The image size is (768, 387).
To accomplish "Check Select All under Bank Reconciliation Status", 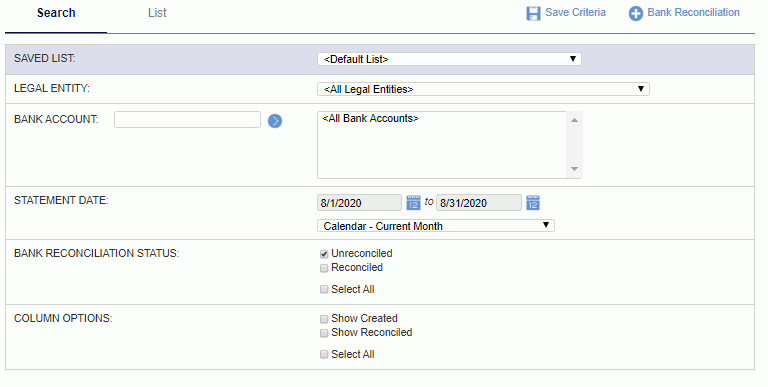I will (x=324, y=290).
